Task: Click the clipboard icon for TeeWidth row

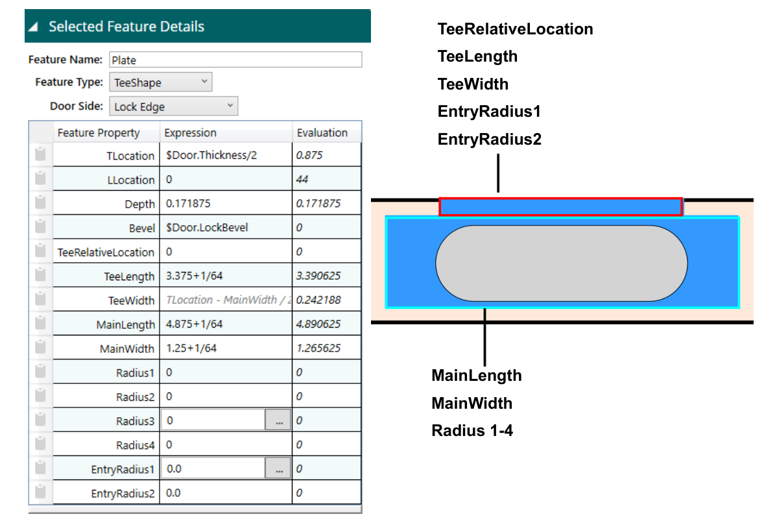Action: click(40, 299)
